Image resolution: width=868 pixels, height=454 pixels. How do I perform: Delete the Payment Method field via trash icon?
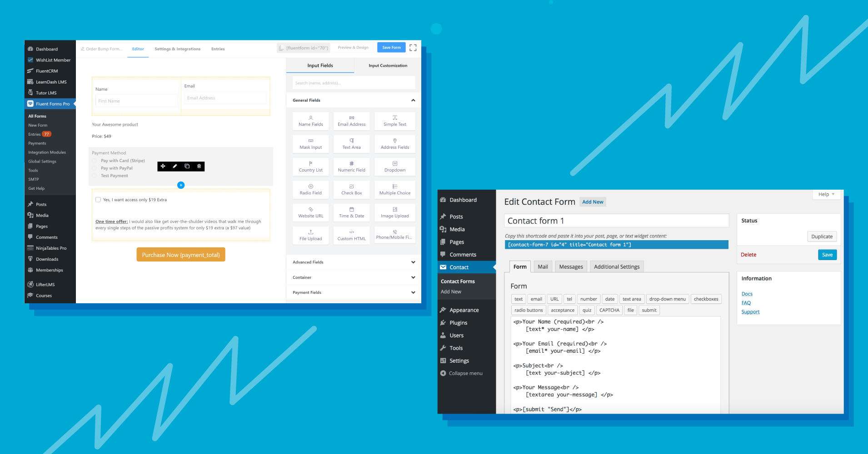(x=199, y=166)
